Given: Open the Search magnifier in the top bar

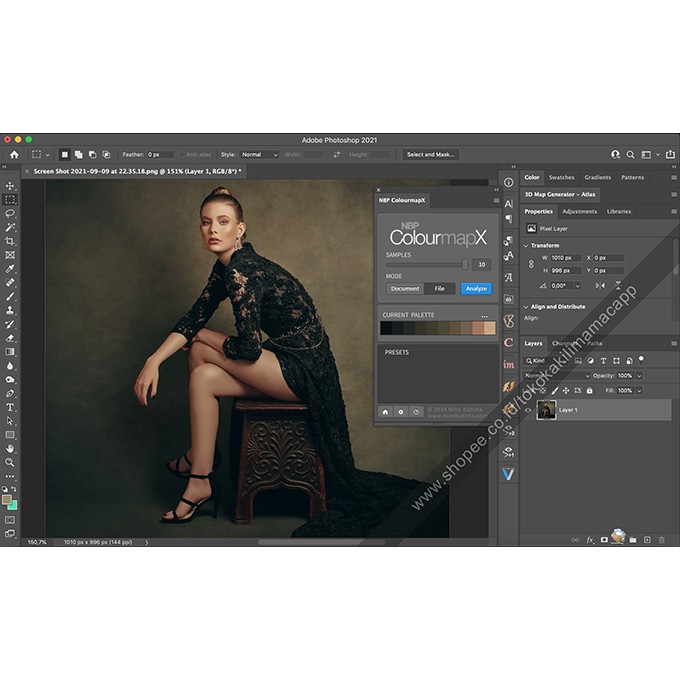Looking at the screenshot, I should [631, 155].
